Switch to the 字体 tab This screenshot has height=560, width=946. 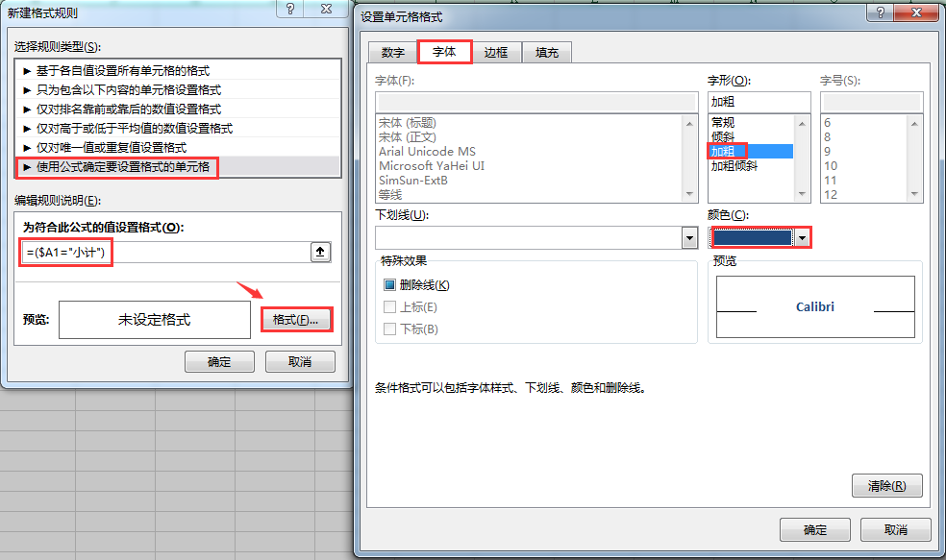tap(445, 52)
